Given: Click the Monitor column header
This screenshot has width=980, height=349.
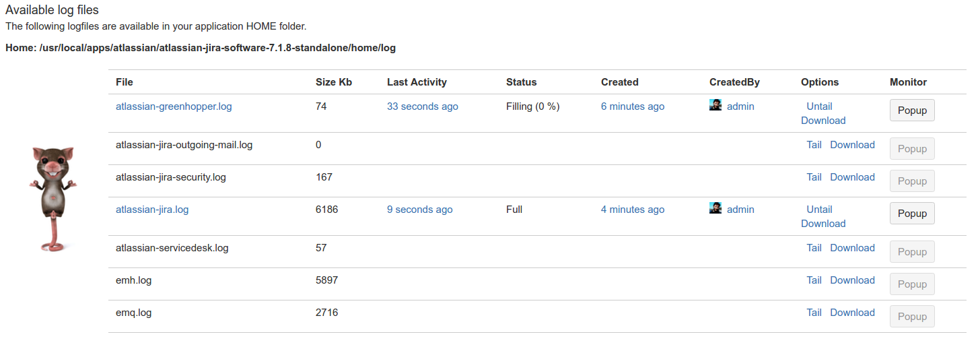Looking at the screenshot, I should (908, 82).
